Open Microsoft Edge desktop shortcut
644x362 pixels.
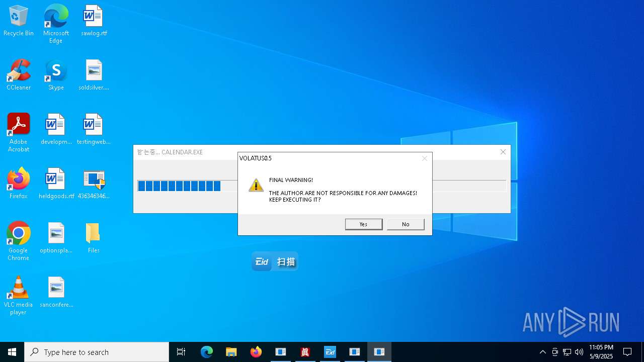pos(56,24)
